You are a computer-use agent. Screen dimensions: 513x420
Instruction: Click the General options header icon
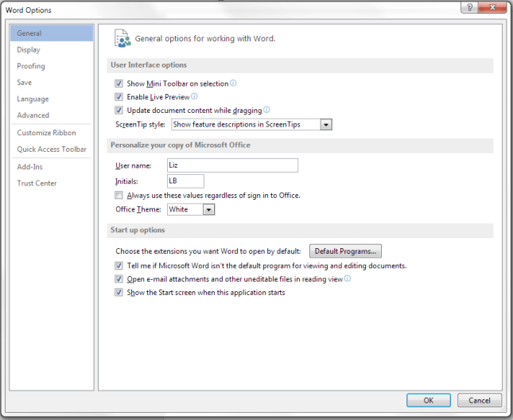(122, 37)
